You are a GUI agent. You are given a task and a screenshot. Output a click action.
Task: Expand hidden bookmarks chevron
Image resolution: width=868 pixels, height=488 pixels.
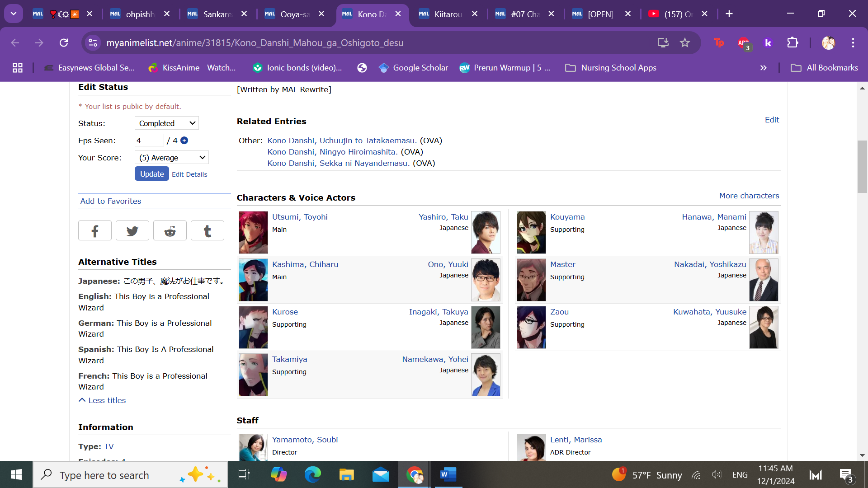click(x=763, y=68)
